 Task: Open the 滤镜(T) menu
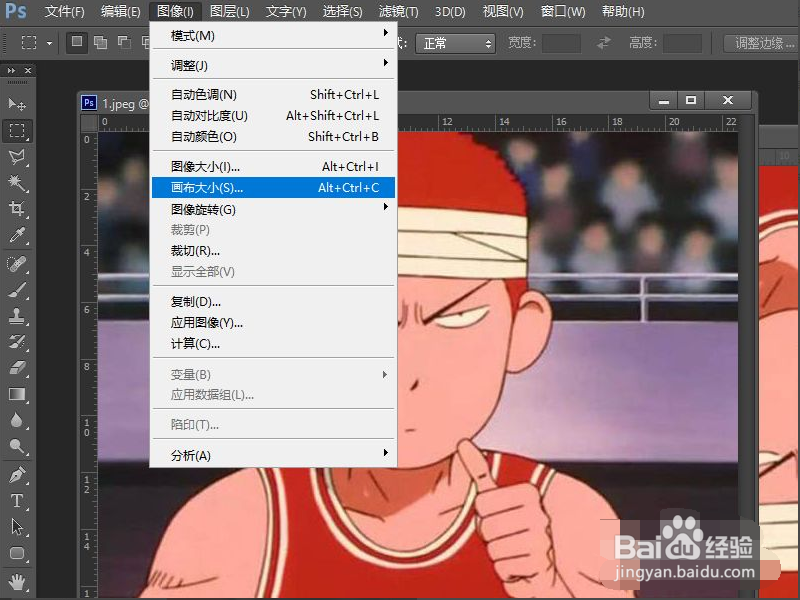[x=398, y=11]
